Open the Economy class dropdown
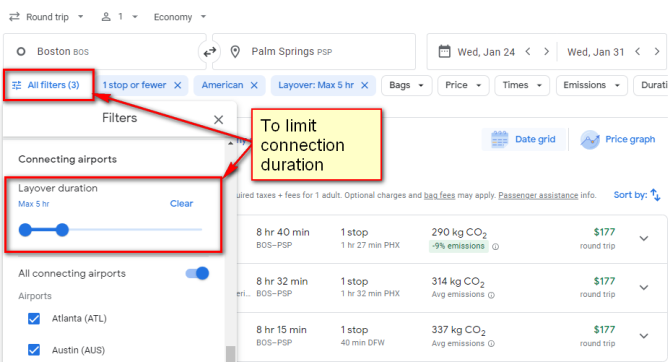Screen dimensions: 670x362 (180, 17)
